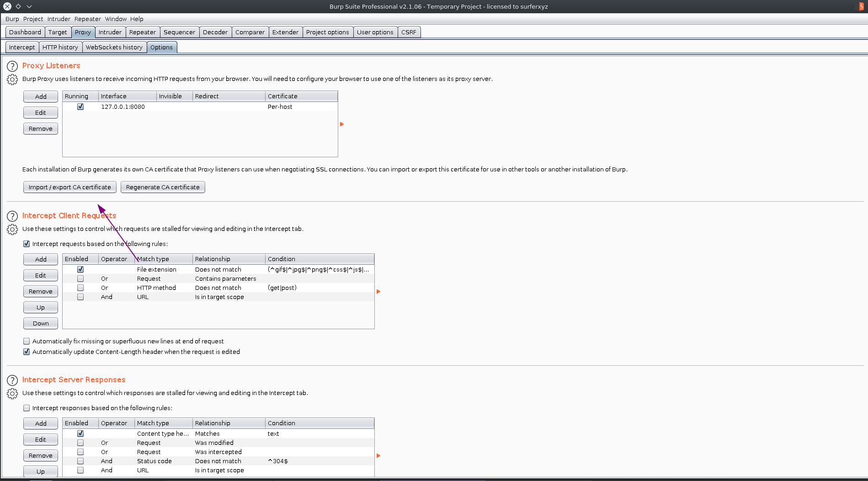
Task: Enable Intercept responses based on rules checkbox
Action: [27, 408]
